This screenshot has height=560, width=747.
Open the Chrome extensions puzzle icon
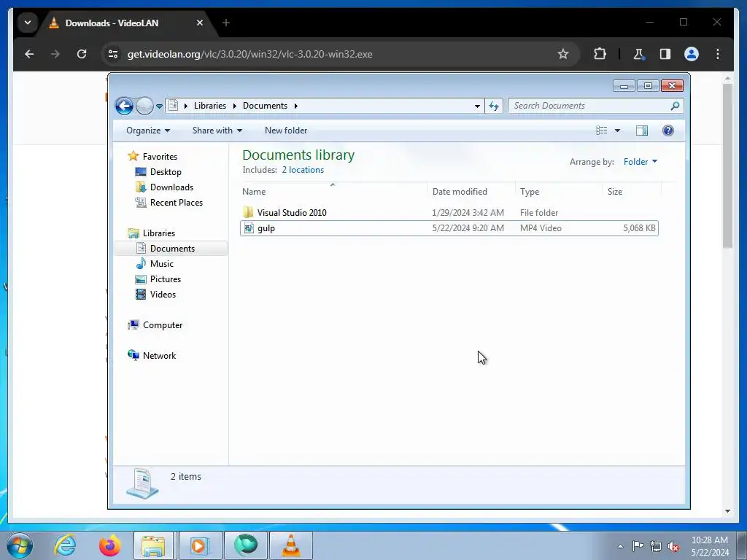(x=600, y=54)
